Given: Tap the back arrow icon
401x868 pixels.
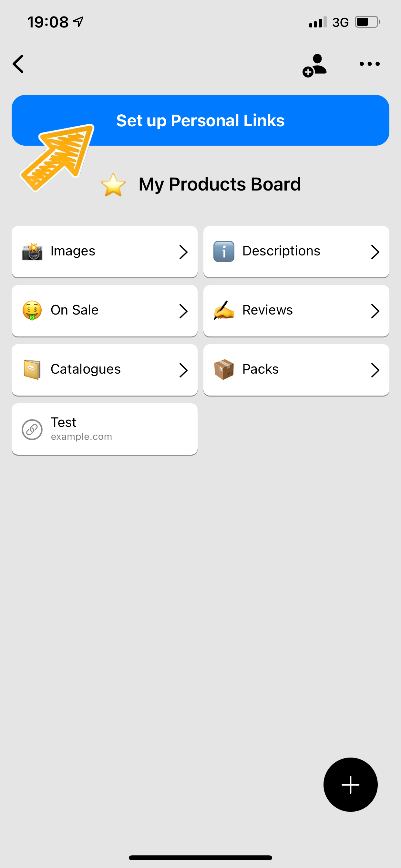Looking at the screenshot, I should click(18, 64).
